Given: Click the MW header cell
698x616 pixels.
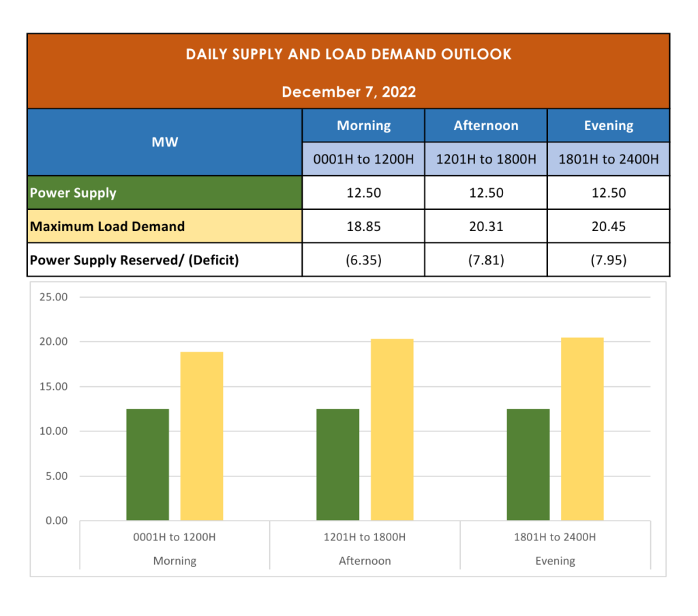Looking at the screenshot, I should point(165,142).
